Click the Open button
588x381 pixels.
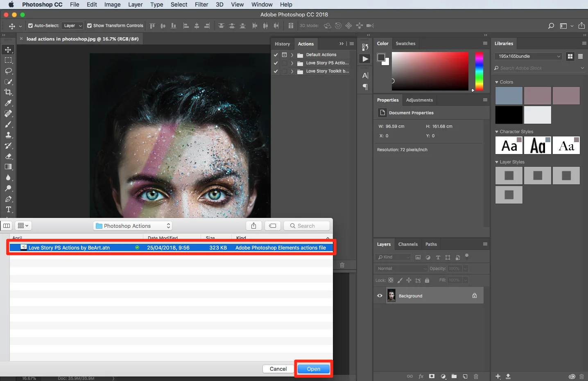pos(314,369)
